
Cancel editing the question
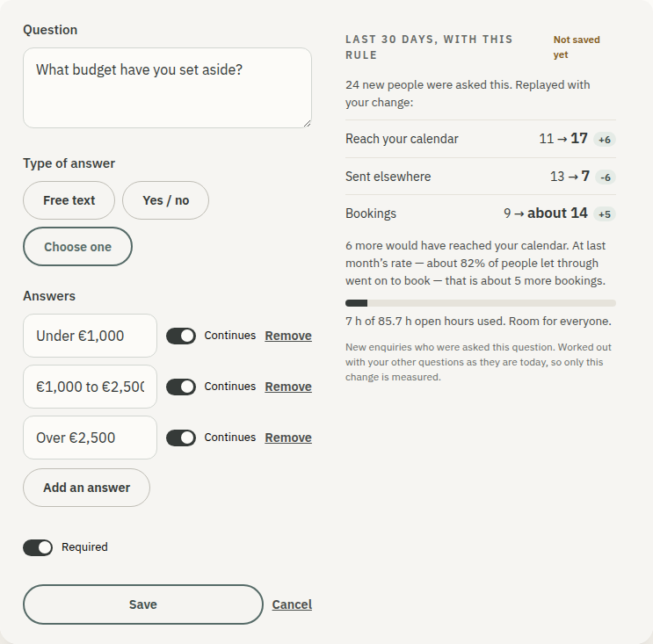click(292, 604)
